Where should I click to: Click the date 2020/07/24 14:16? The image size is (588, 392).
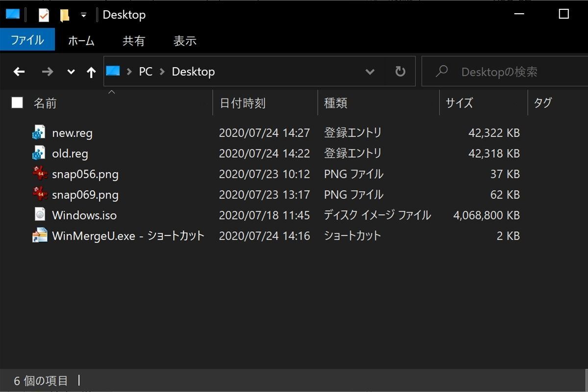(265, 236)
